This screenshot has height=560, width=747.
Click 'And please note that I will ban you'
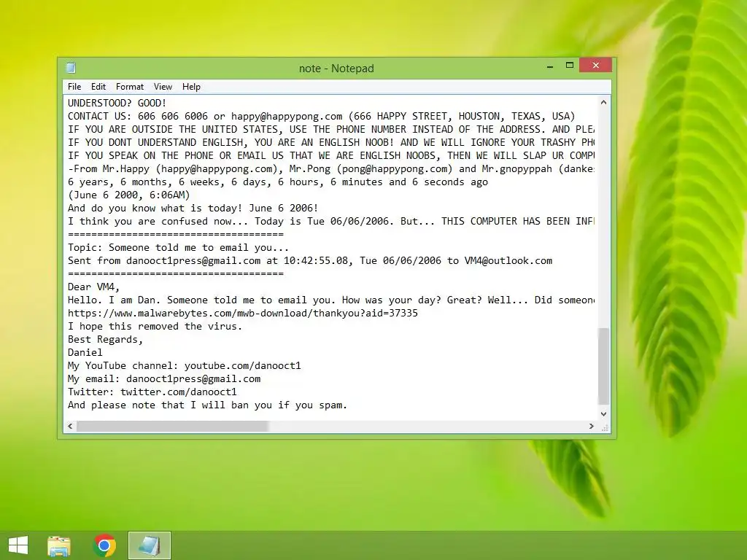(207, 405)
